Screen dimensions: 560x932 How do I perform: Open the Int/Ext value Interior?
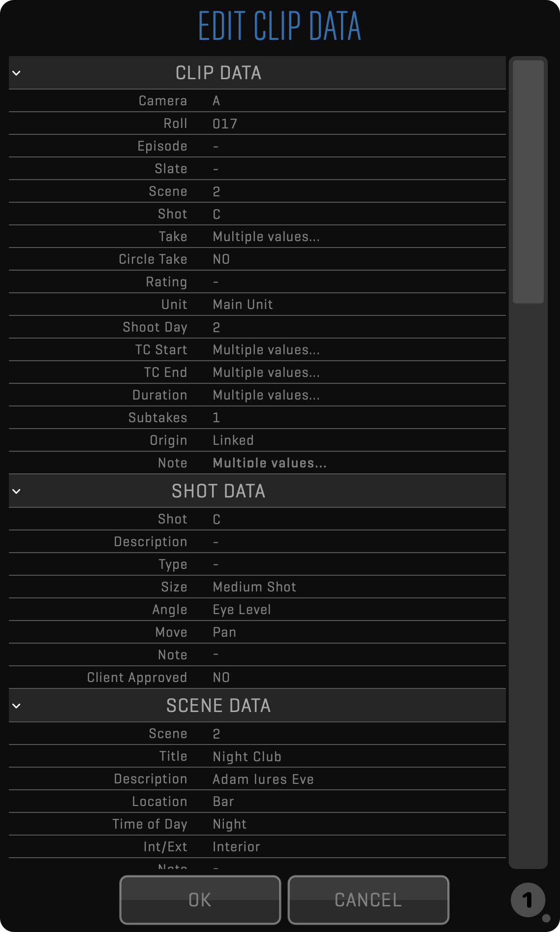pos(236,847)
